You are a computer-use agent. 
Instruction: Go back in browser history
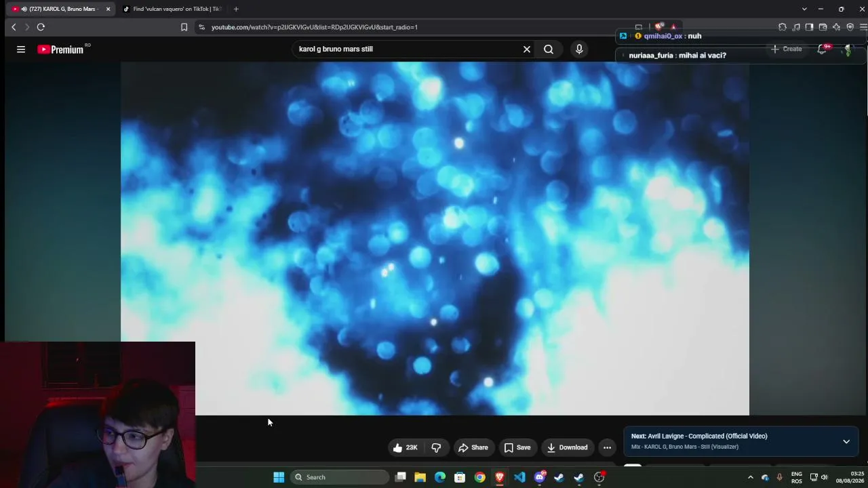(x=14, y=27)
